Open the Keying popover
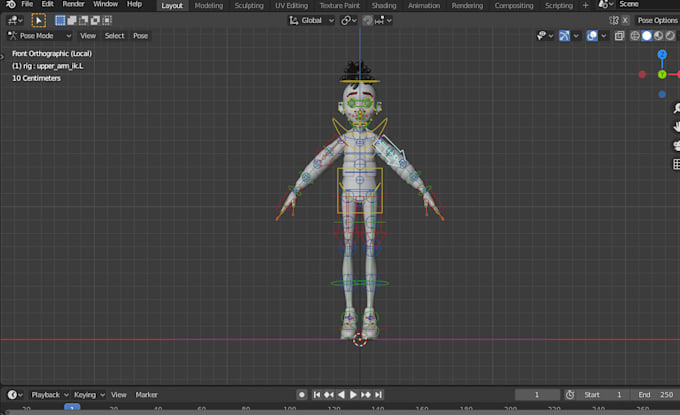680x415 pixels. pyautogui.click(x=89, y=395)
